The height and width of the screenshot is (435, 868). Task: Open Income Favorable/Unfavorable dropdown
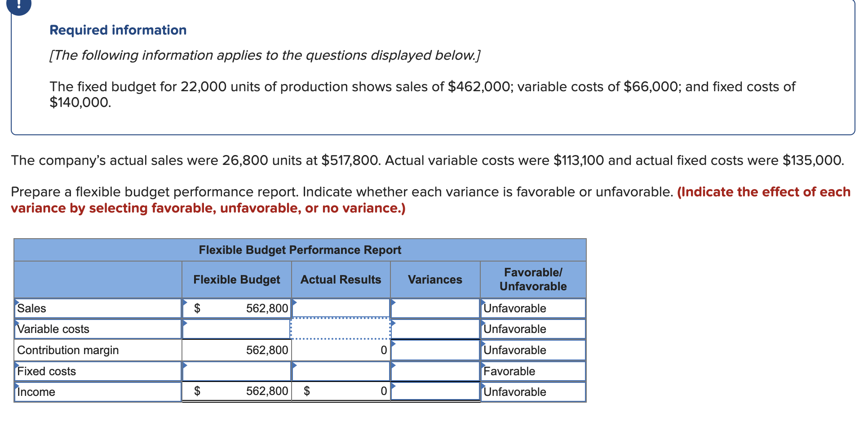(x=533, y=392)
